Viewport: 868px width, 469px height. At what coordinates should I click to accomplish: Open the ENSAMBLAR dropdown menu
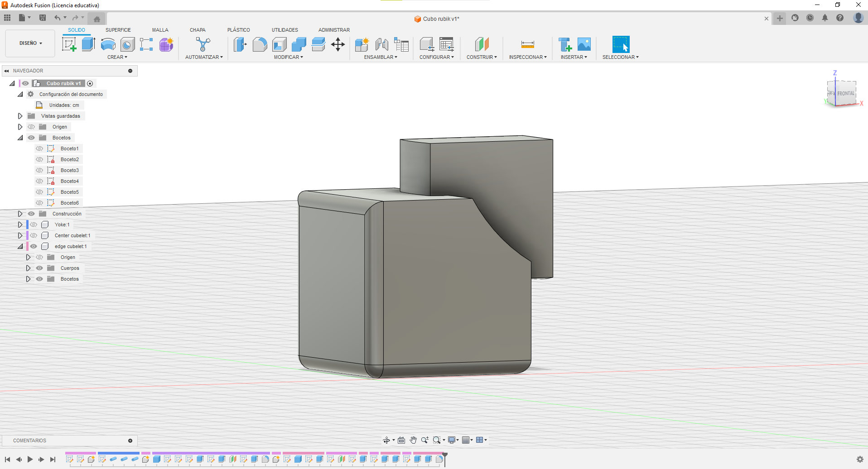(x=381, y=57)
